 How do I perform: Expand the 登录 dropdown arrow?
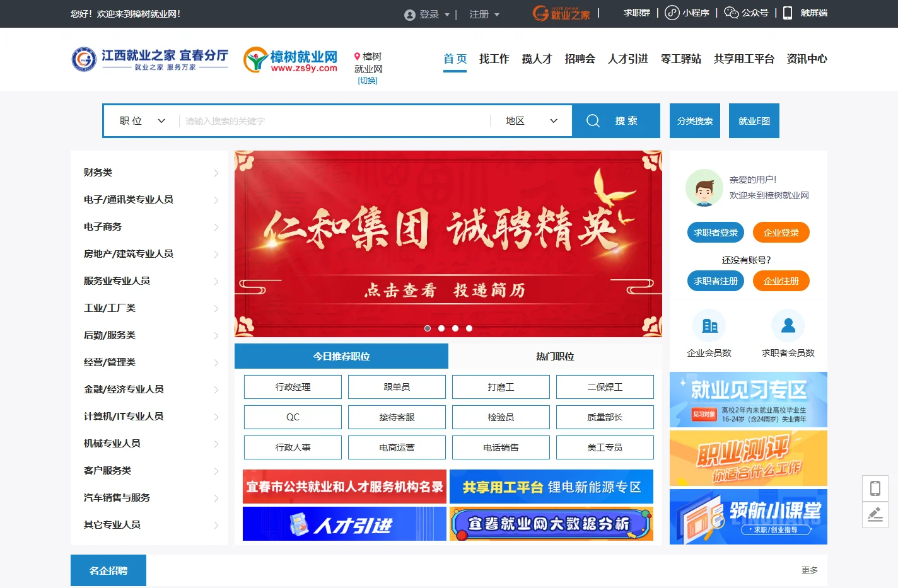click(447, 14)
